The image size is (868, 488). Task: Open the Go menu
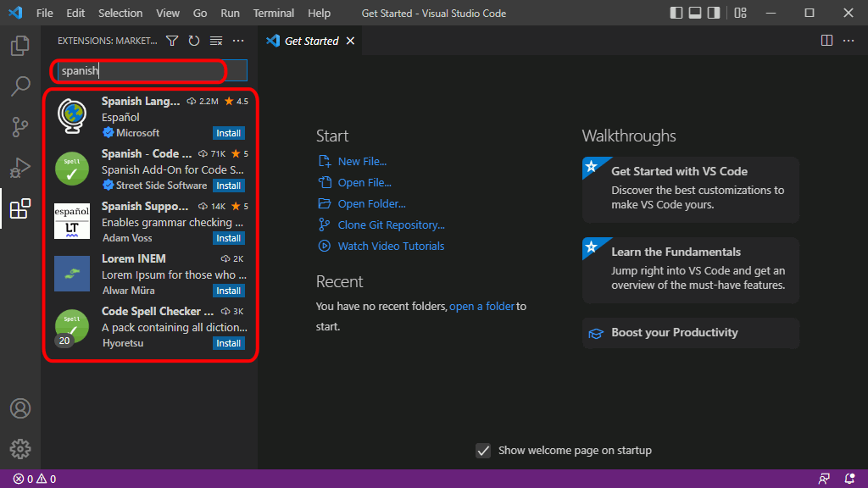pyautogui.click(x=200, y=14)
